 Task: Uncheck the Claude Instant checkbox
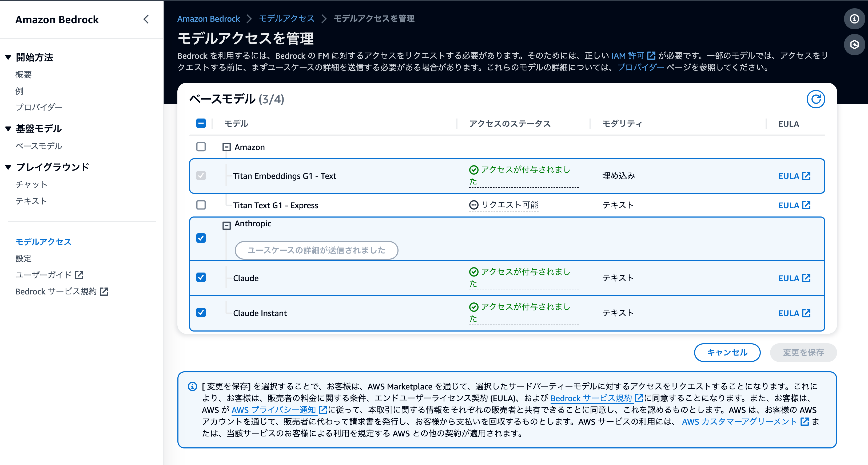tap(201, 313)
